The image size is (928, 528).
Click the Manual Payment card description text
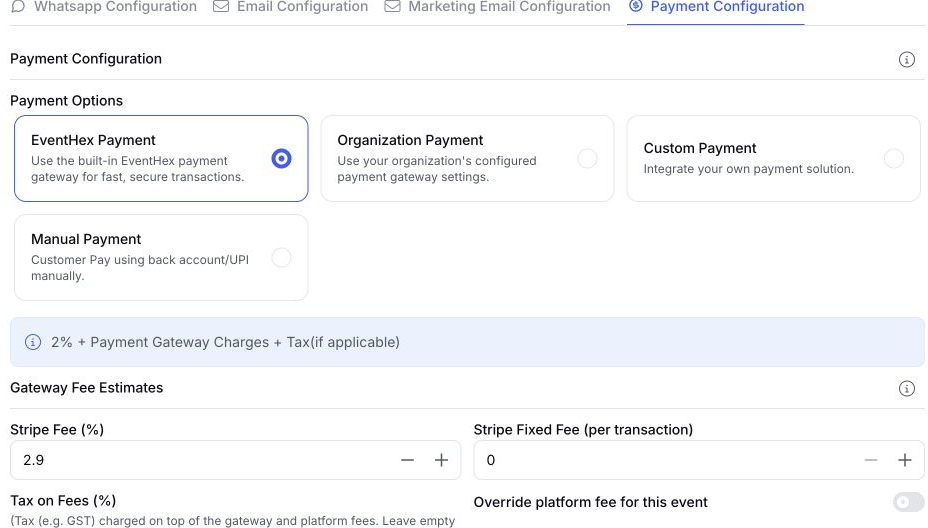click(x=140, y=268)
